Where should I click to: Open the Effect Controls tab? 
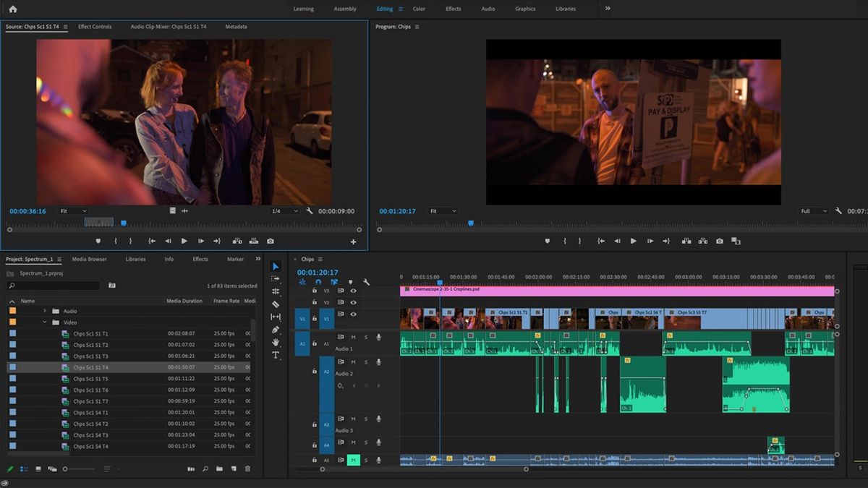tap(94, 26)
